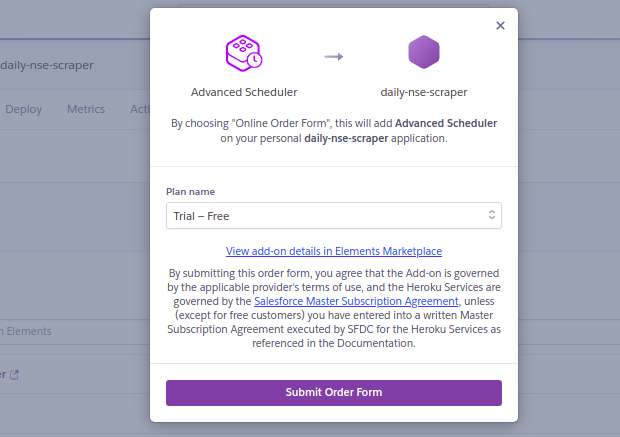Click the terms paragraph mentioning SFDC
620x437 pixels.
[334, 308]
